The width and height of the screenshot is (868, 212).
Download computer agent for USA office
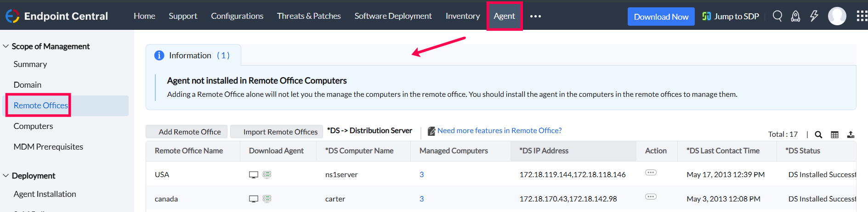pyautogui.click(x=253, y=175)
